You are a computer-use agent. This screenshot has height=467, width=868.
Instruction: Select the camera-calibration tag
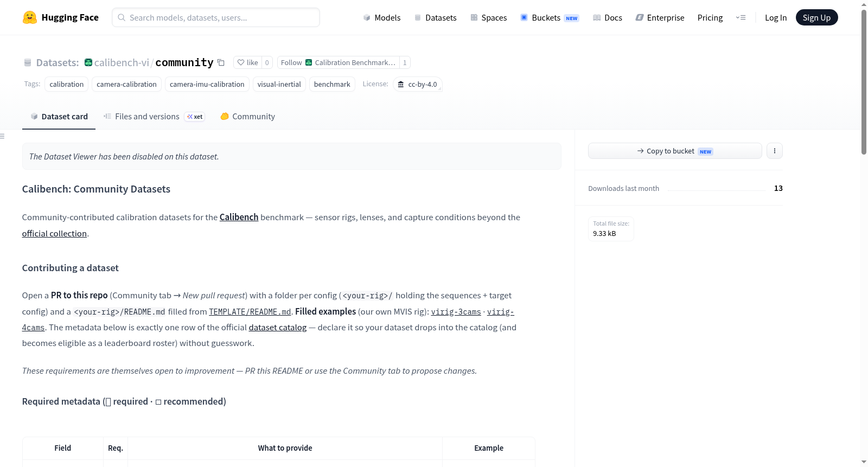coord(126,84)
